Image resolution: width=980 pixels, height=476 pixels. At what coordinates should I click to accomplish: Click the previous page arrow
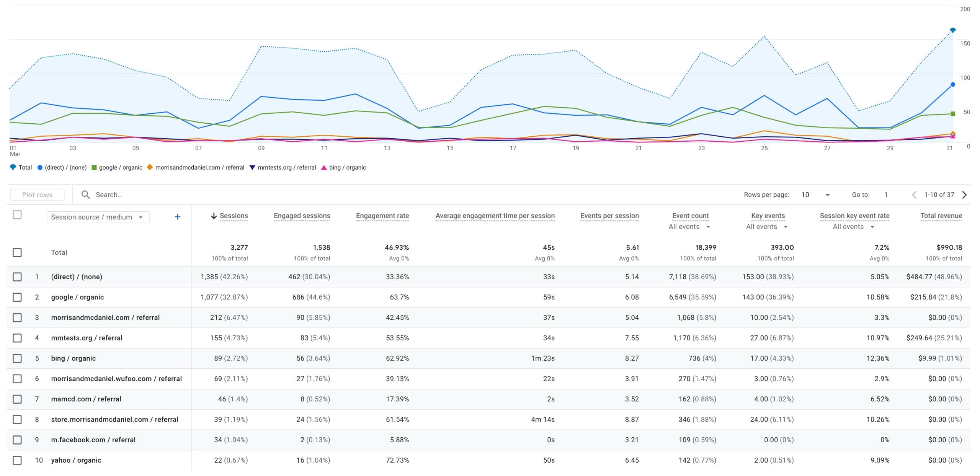(914, 195)
